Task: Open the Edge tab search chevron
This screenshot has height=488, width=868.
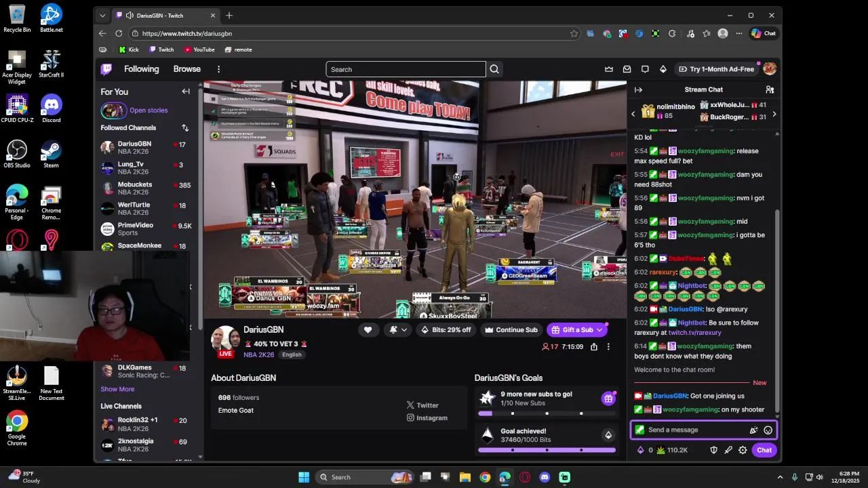Action: coord(102,16)
